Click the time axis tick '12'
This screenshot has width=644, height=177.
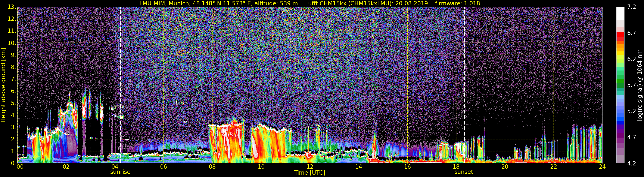(310, 167)
